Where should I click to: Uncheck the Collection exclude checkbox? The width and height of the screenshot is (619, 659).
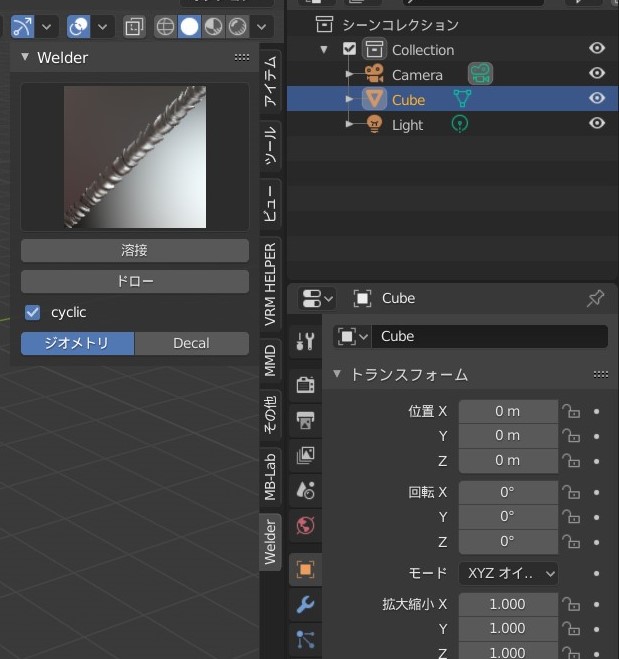click(x=349, y=49)
